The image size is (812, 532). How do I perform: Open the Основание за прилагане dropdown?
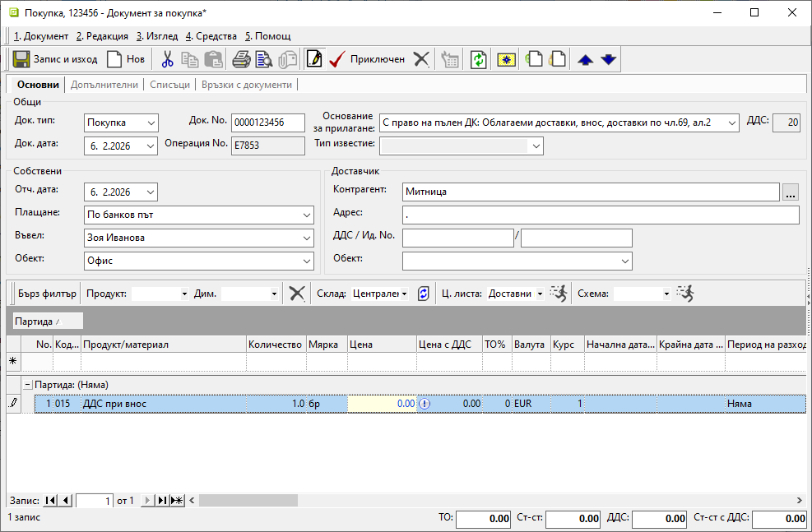pyautogui.click(x=731, y=123)
